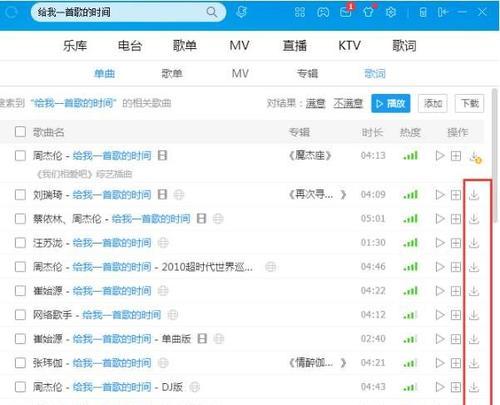Tick the checkbox for 网络歌手 song
500x405 pixels.
[x=20, y=315]
